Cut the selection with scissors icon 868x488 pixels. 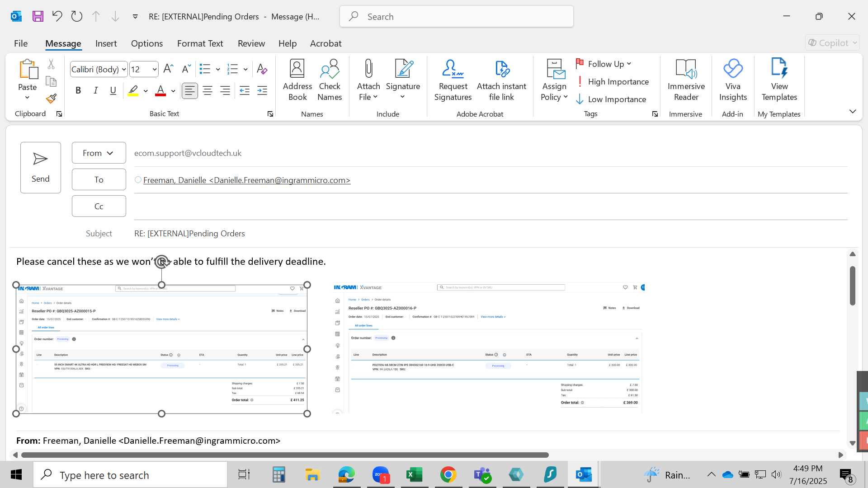(51, 65)
